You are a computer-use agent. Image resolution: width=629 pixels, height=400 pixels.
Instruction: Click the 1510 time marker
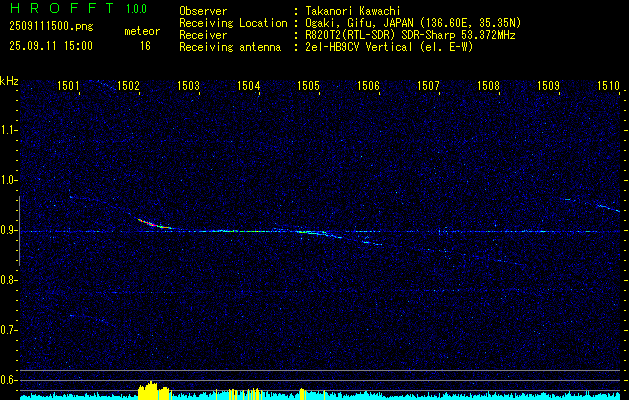[608, 85]
